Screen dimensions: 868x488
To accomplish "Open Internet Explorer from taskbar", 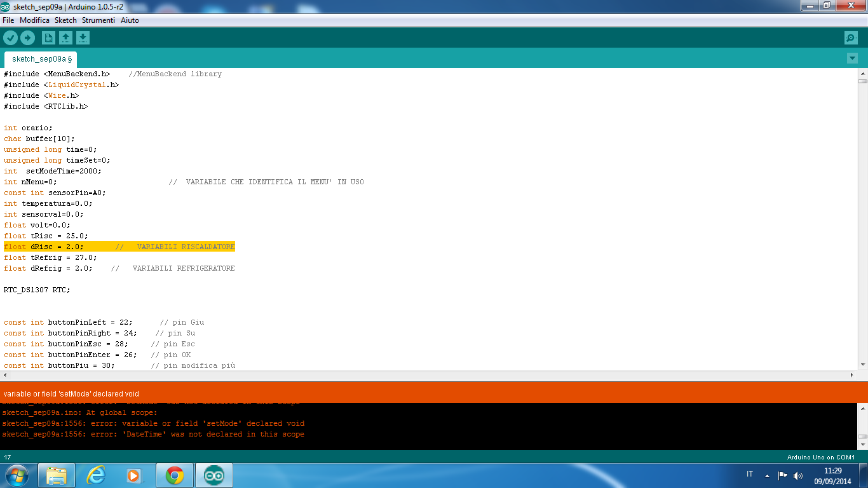I will pos(96,475).
